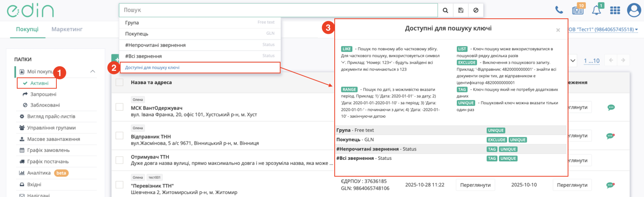This screenshot has width=644, height=197.
Task: Click the people icon of Управління групами
Action: (22, 128)
